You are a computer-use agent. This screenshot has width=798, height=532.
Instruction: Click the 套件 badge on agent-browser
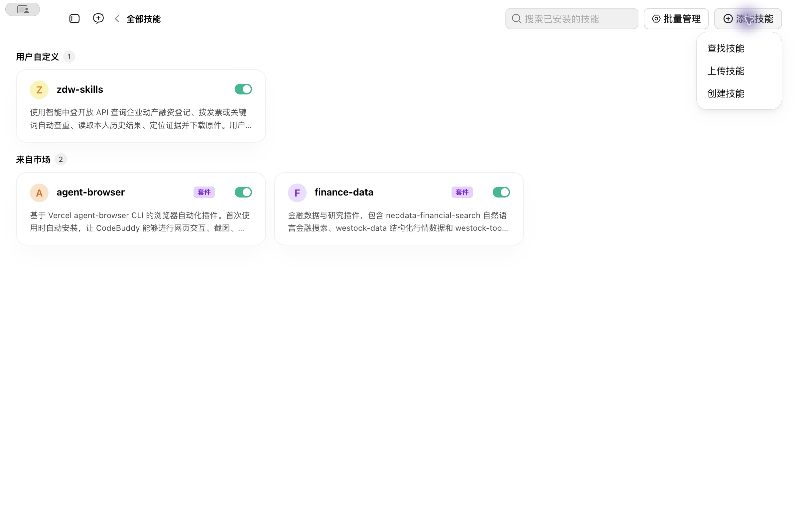(204, 193)
